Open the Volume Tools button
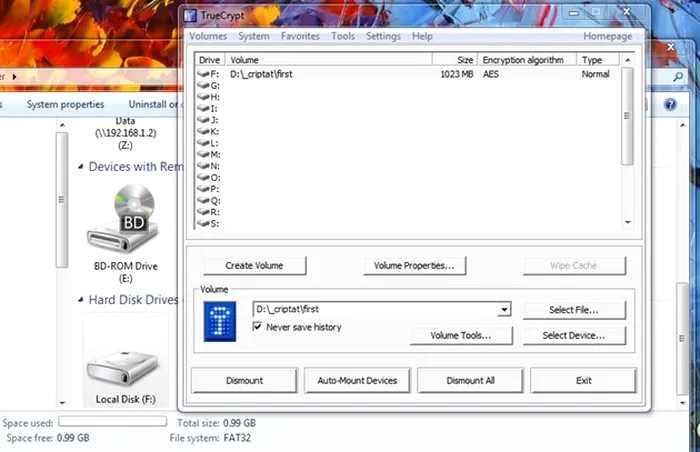The image size is (700, 452). click(x=461, y=335)
